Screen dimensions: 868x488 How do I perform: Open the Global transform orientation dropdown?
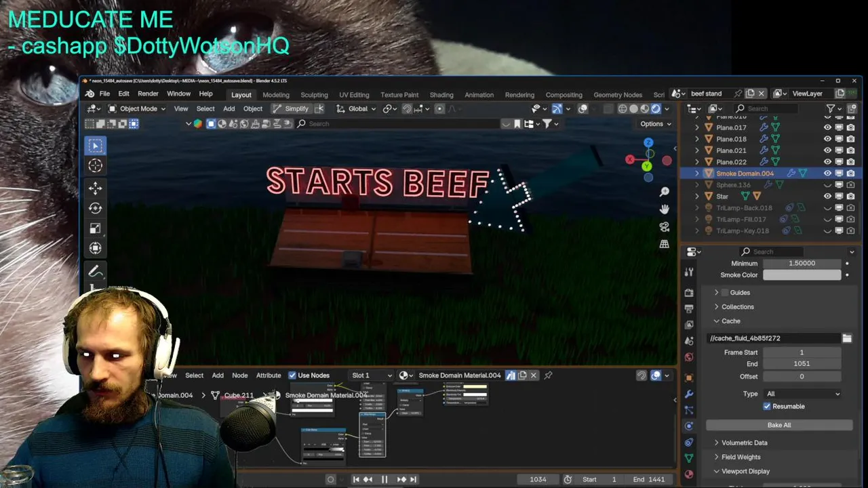356,108
